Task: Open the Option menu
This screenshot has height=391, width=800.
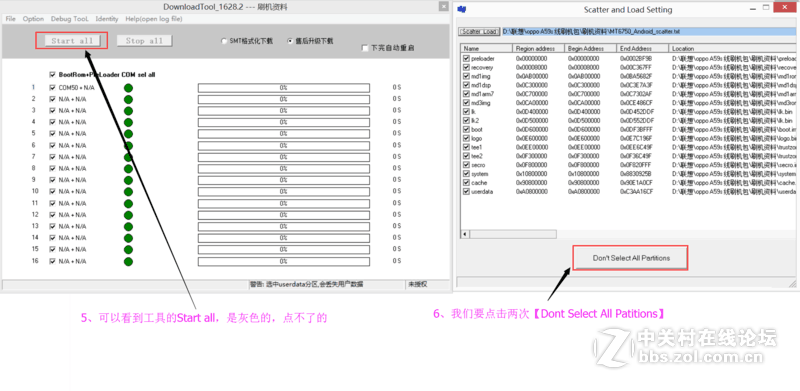Action: point(33,19)
